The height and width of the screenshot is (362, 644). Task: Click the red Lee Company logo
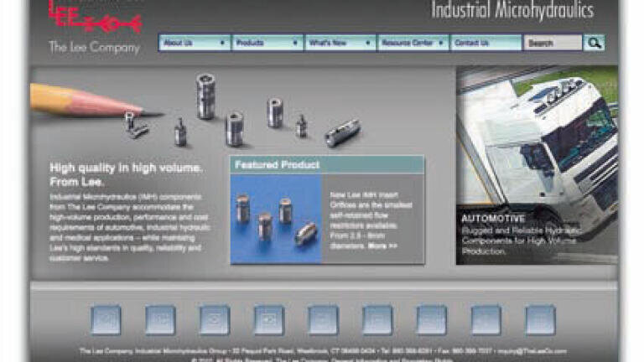(x=96, y=17)
